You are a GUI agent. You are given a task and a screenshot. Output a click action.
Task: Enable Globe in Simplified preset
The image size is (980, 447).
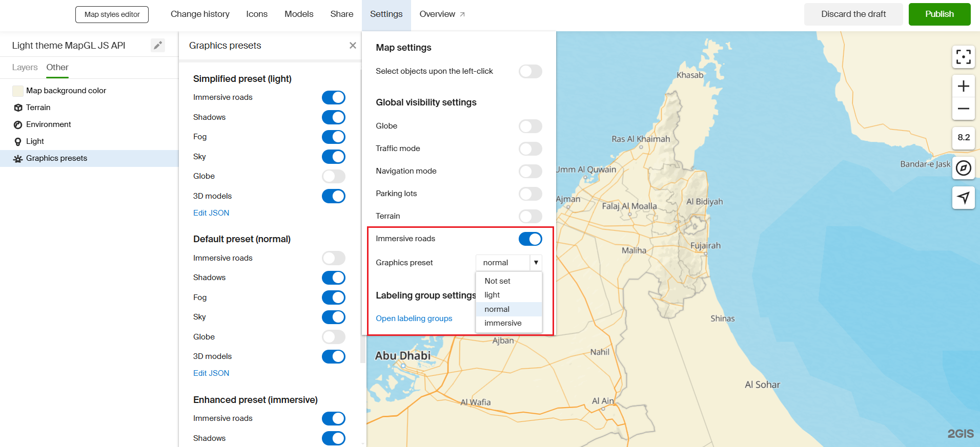tap(334, 176)
